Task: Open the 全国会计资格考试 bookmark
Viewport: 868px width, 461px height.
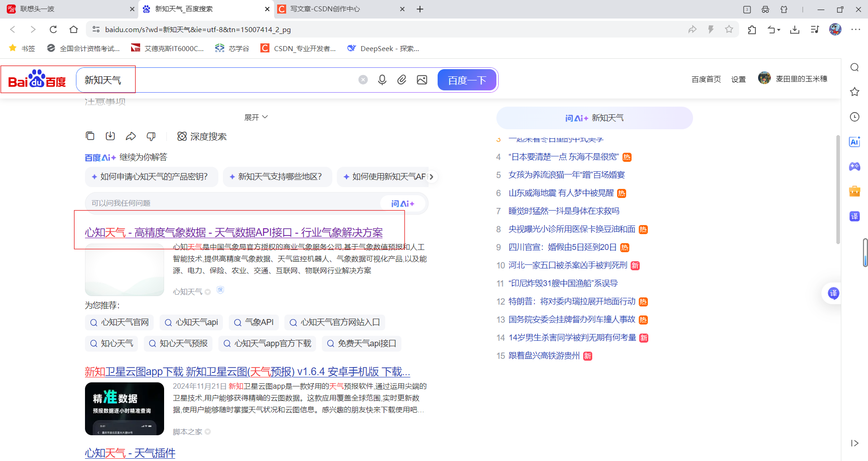Action: pyautogui.click(x=84, y=48)
